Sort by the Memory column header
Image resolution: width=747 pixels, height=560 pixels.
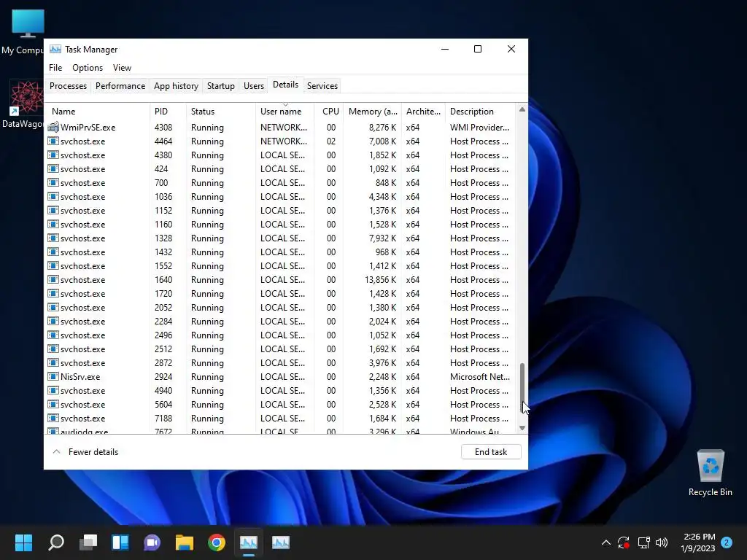point(372,112)
